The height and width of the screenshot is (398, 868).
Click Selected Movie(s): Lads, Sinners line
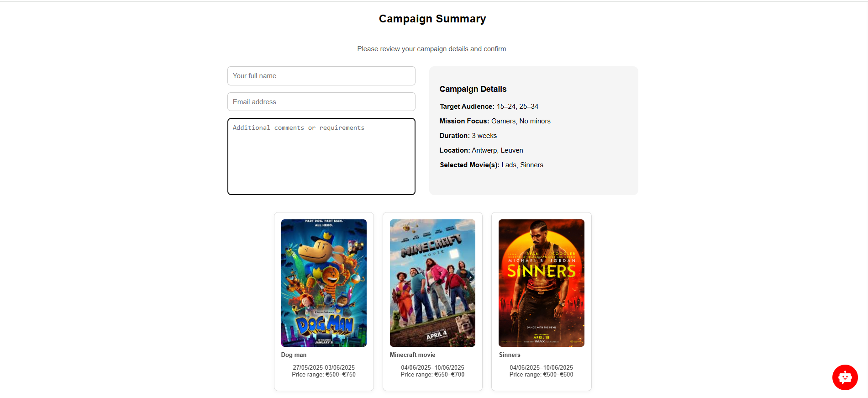tap(491, 165)
